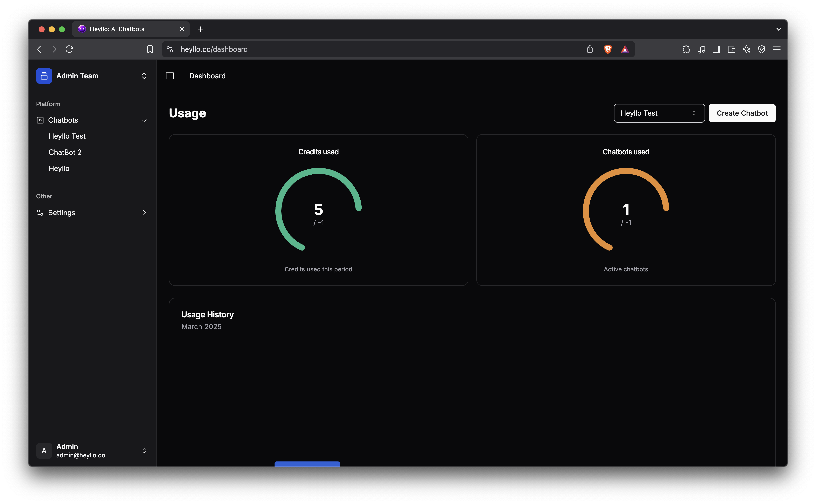Click the Create Chatbot button
The width and height of the screenshot is (816, 504).
[742, 113]
